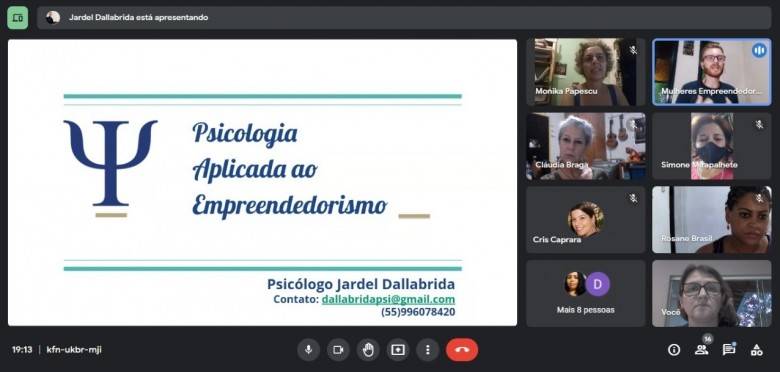780x372 pixels.
Task: Click the green presentation icon at top left
Action: (17, 18)
